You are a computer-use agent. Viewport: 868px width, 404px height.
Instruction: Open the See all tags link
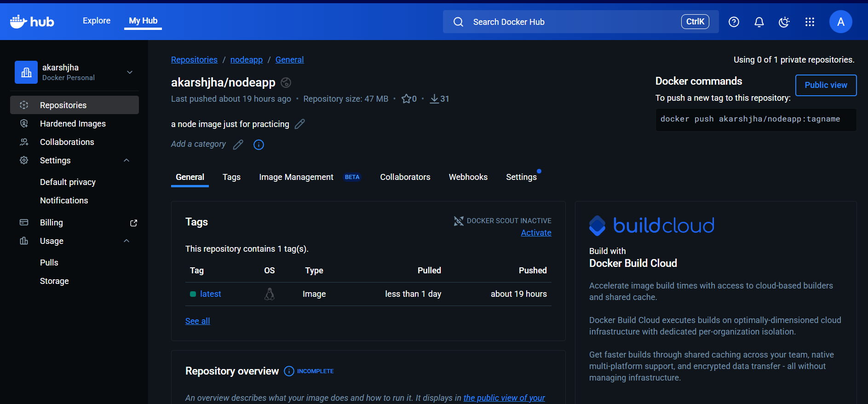(x=197, y=321)
